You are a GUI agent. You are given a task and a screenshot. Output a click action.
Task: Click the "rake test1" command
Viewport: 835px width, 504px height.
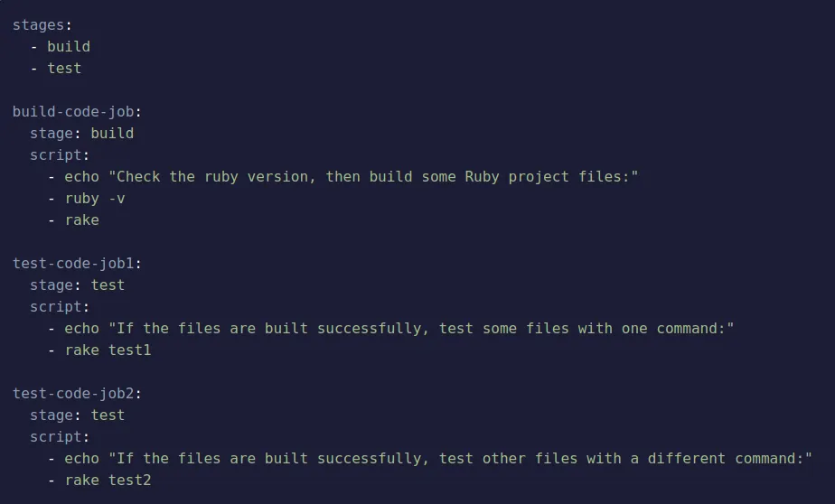[108, 350]
